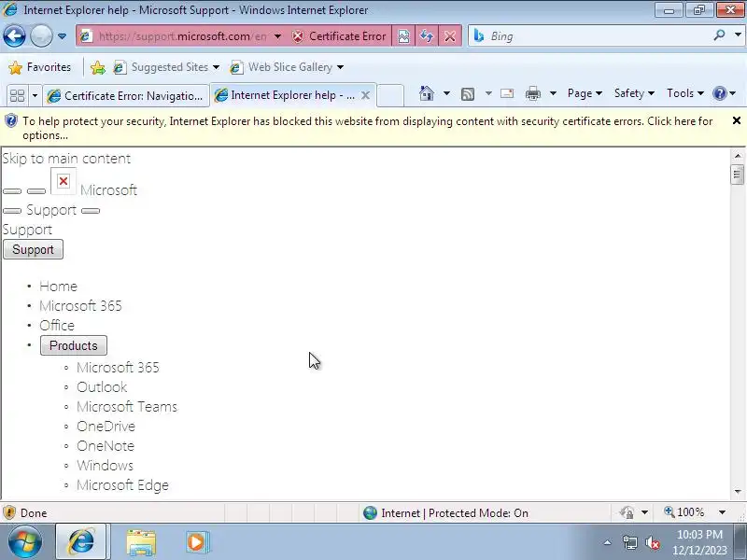This screenshot has height=560, width=747.
Task: Open the Windows Start button
Action: pos(25,542)
